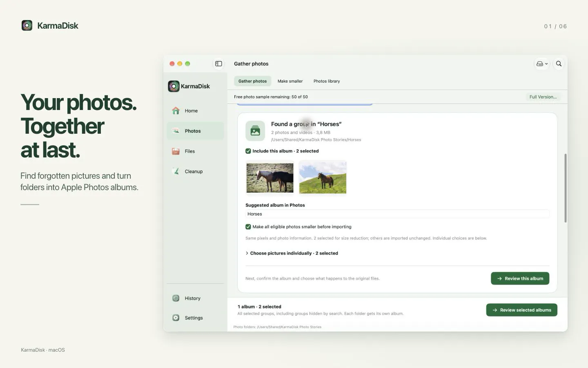
Task: Click the Cleanup sidebar label
Action: coord(194,171)
